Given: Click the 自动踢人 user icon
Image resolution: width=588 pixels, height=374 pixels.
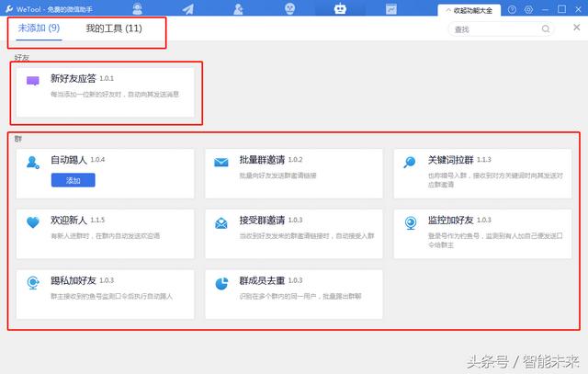Looking at the screenshot, I should click(x=33, y=163).
